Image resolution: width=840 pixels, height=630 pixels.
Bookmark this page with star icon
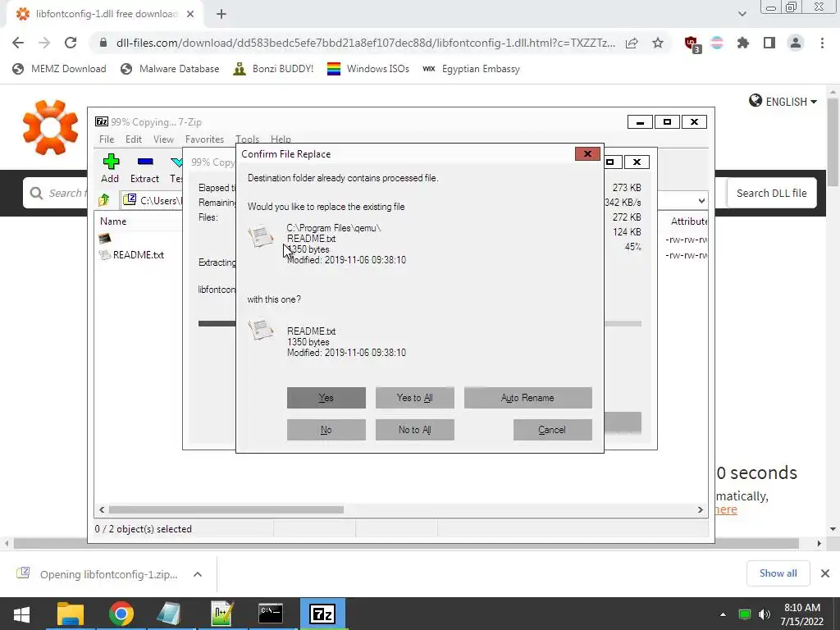[x=658, y=43]
